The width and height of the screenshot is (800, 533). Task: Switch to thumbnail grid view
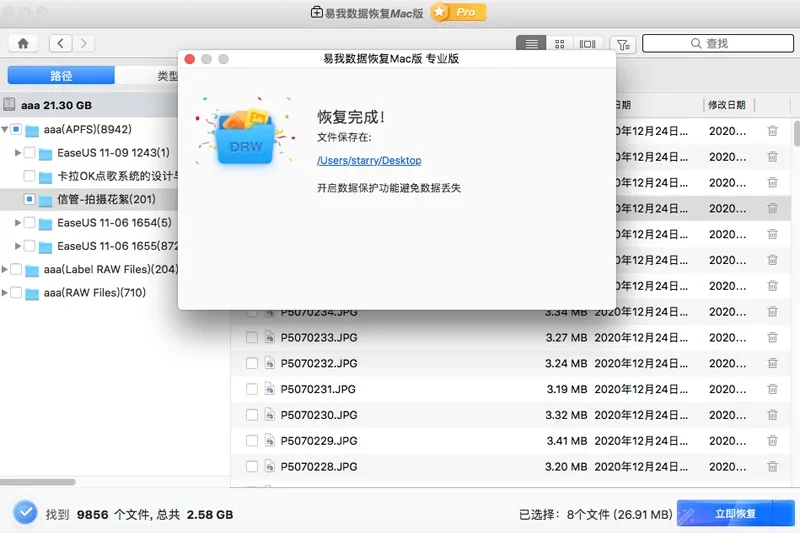point(560,44)
